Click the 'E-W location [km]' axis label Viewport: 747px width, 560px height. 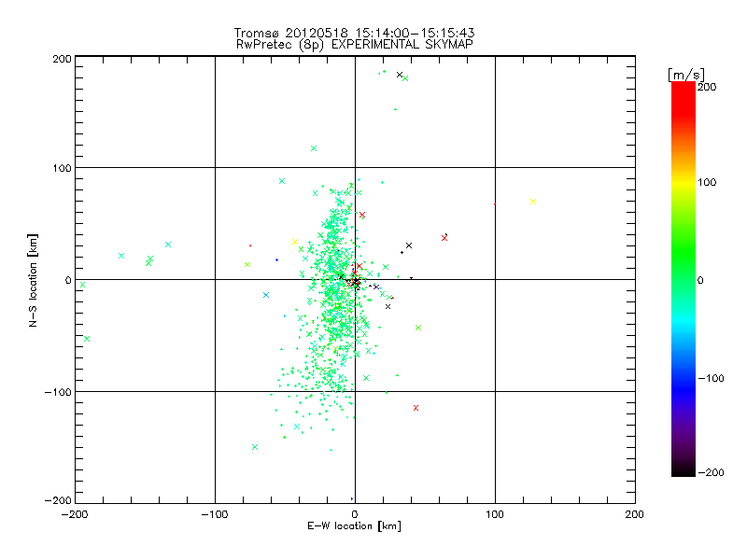354,526
